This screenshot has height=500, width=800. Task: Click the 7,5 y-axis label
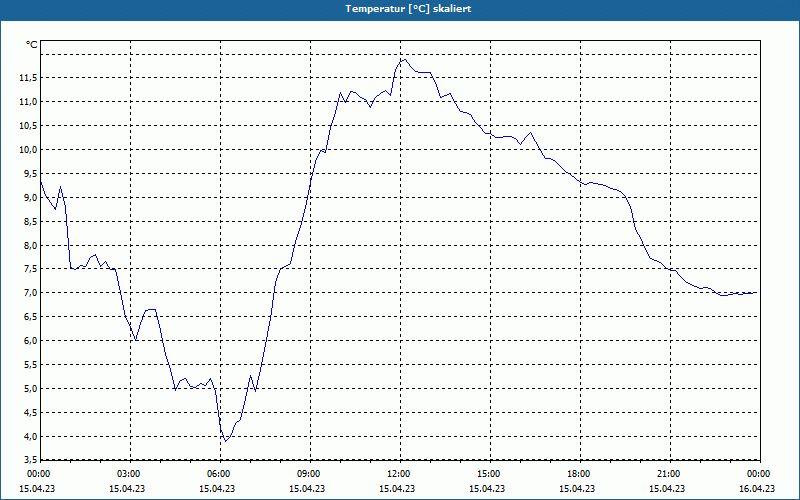(x=31, y=269)
